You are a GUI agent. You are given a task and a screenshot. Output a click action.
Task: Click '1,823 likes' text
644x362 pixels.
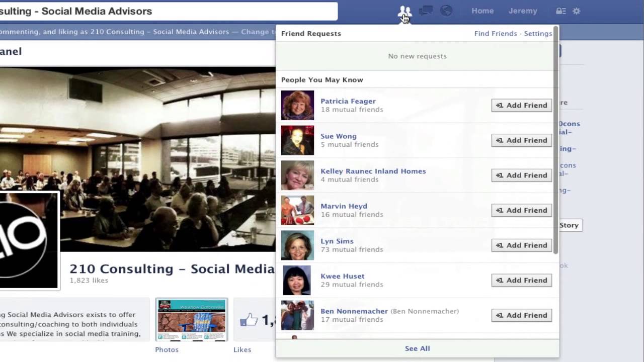pos(89,281)
